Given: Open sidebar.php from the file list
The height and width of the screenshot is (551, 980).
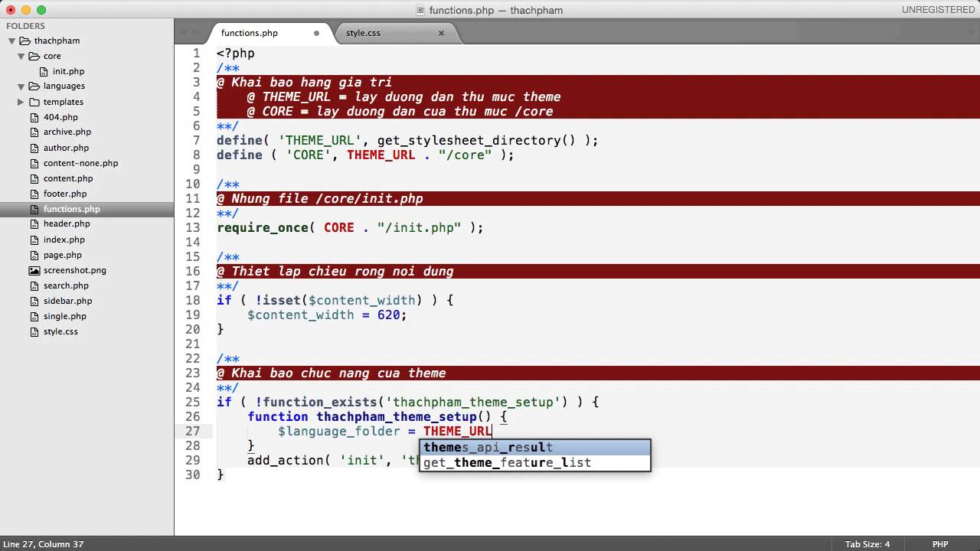Looking at the screenshot, I should [67, 301].
